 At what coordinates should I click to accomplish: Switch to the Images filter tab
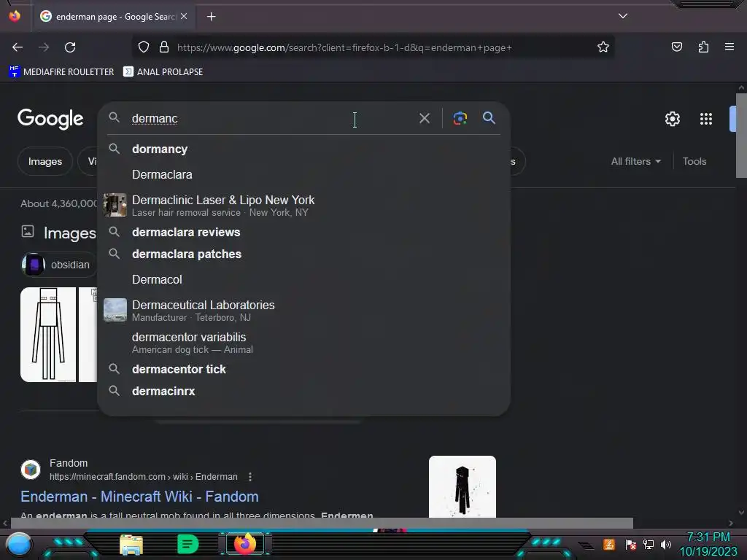tap(44, 161)
